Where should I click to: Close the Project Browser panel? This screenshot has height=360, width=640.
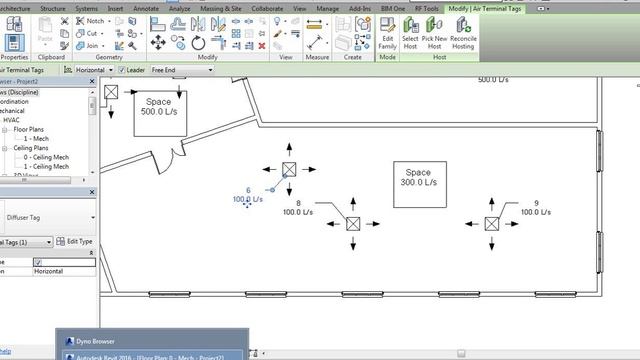click(92, 81)
